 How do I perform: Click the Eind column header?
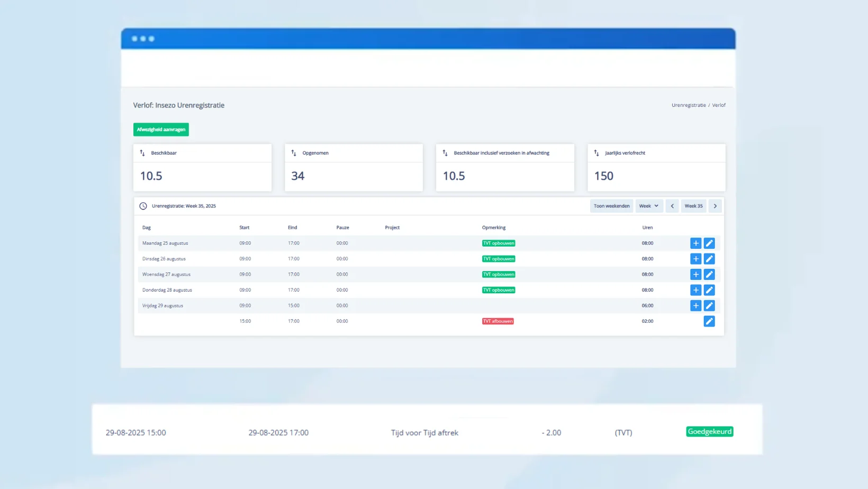293,228
